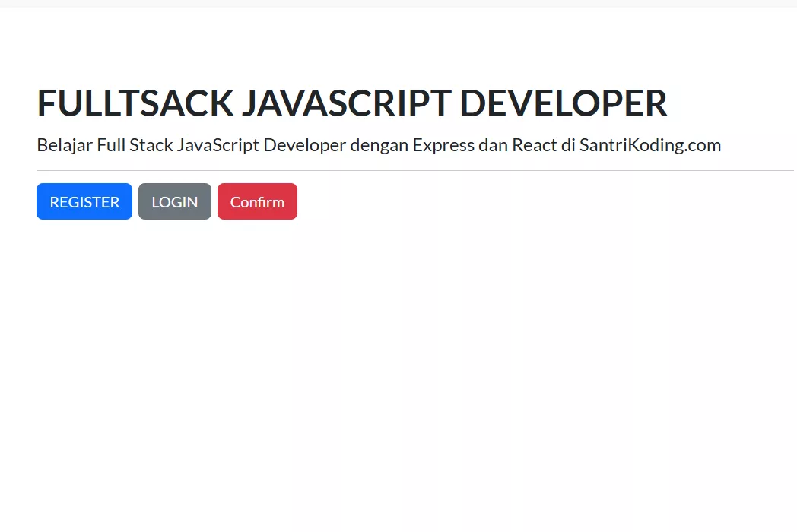Viewport: 797px width, 532px height.
Task: Click 'Full Stack' in the subtitle text
Action: point(135,145)
